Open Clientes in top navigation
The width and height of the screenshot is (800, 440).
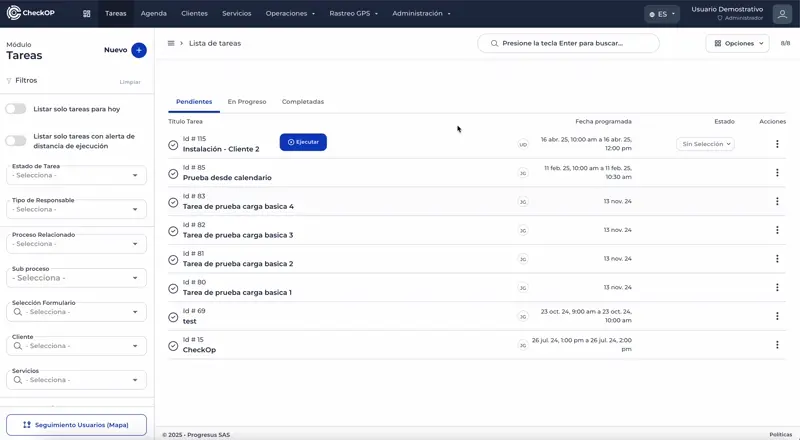pos(194,14)
